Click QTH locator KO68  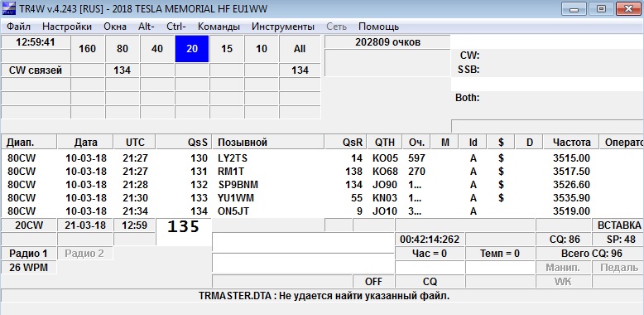(385, 171)
